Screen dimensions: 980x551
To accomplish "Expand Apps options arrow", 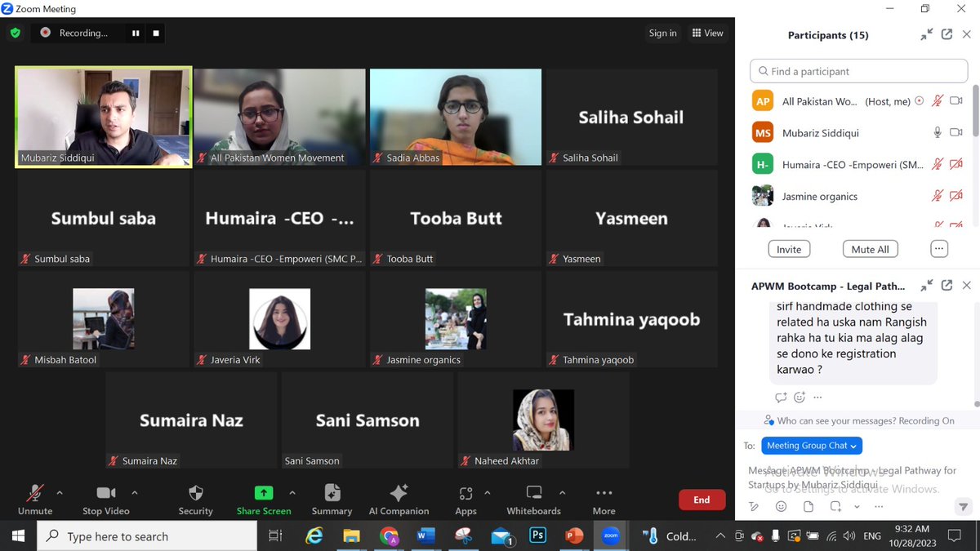I will pos(488,493).
